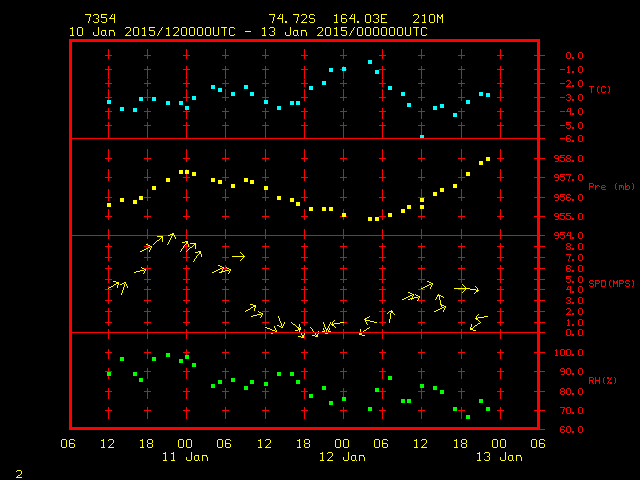The height and width of the screenshot is (480, 640).
Task: Click the highest yellow pressure data point
Action: 488,159
